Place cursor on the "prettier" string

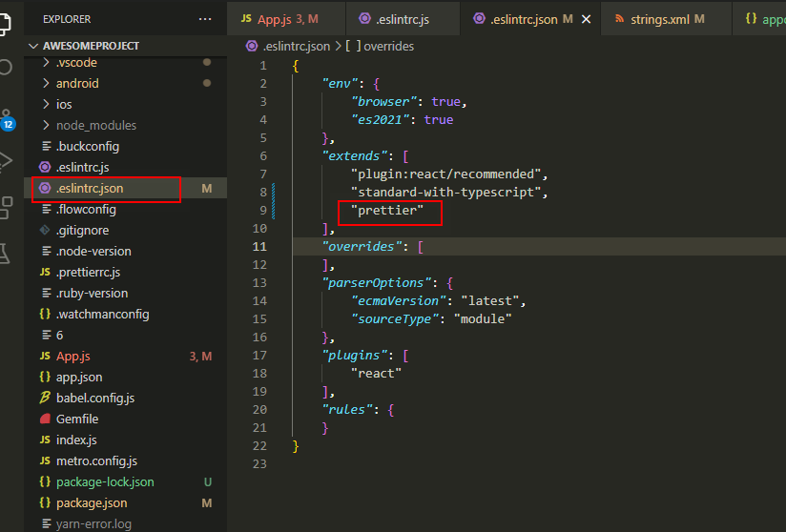(x=386, y=211)
